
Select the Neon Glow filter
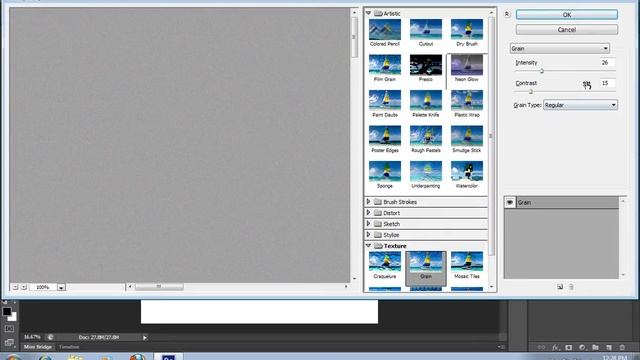(x=467, y=65)
